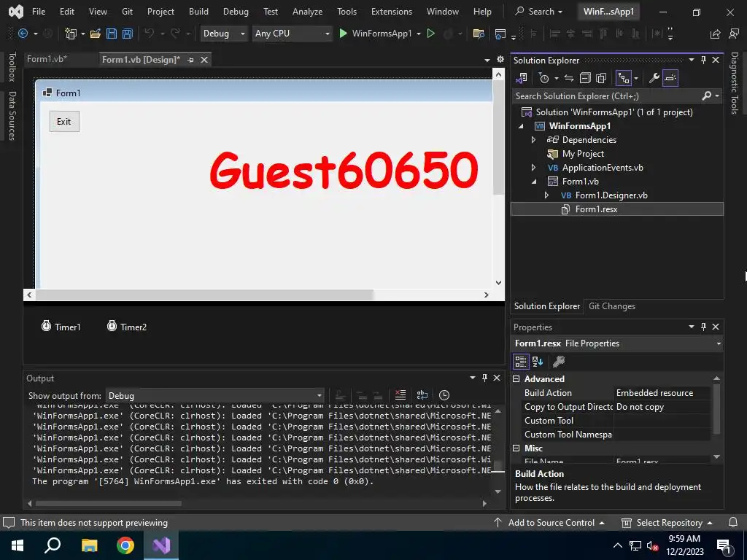Image resolution: width=747 pixels, height=560 pixels.
Task: Click the Start Without Debugging outline play icon
Action: 430,34
